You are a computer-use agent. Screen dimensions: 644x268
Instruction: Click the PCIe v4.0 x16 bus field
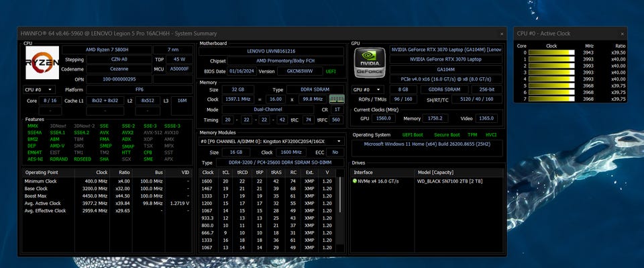click(x=445, y=79)
